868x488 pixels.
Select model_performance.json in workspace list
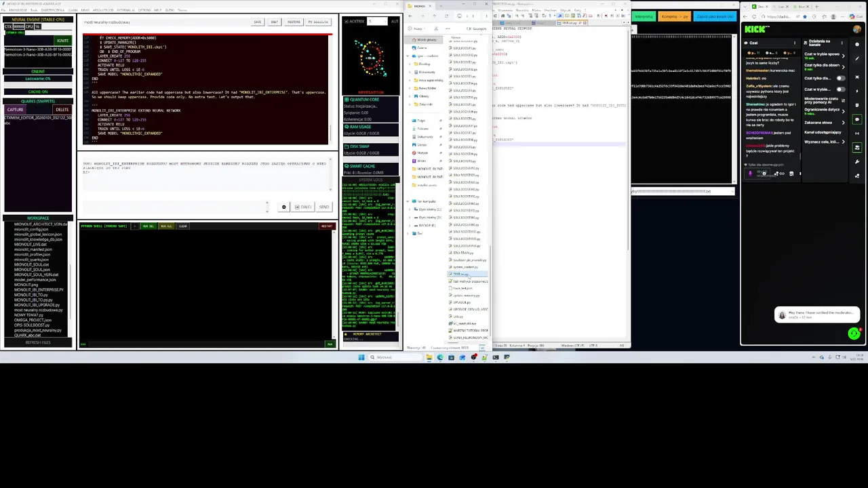(35, 280)
